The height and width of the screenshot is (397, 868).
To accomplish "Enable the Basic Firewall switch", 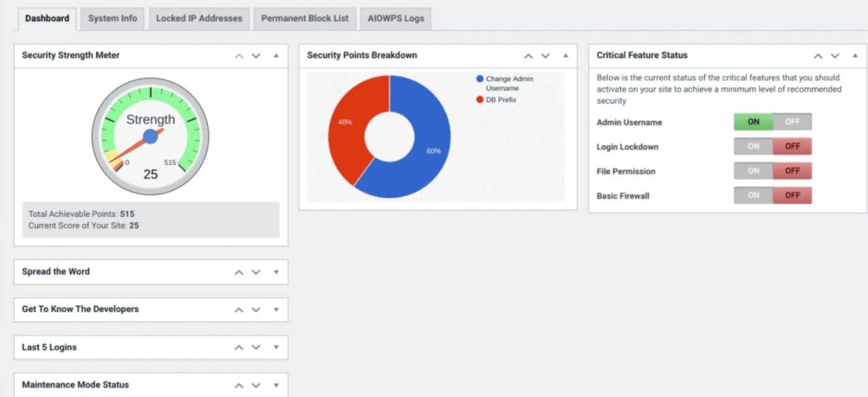I will 753,195.
